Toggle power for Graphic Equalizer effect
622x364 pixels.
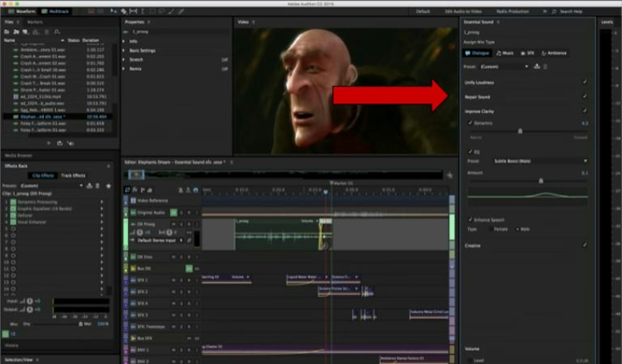point(13,209)
